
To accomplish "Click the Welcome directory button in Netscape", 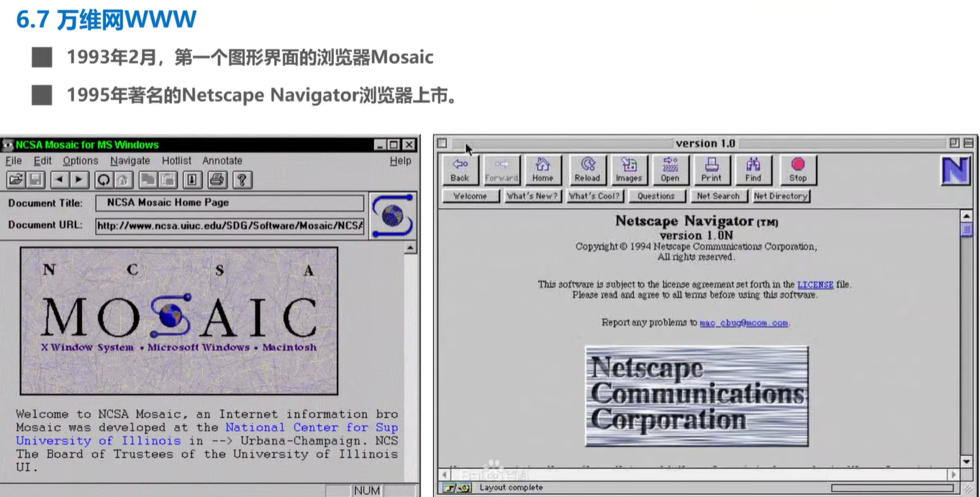I will coord(471,196).
